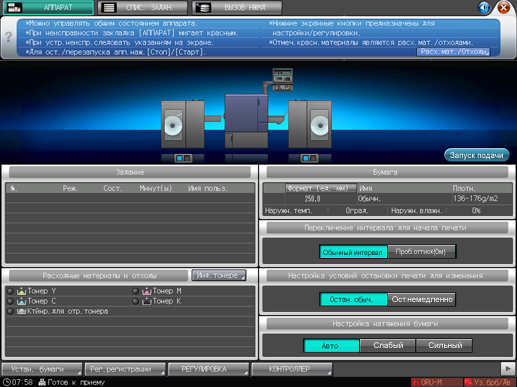
Task: Select the right roll rewinder unit image
Action: point(310,124)
